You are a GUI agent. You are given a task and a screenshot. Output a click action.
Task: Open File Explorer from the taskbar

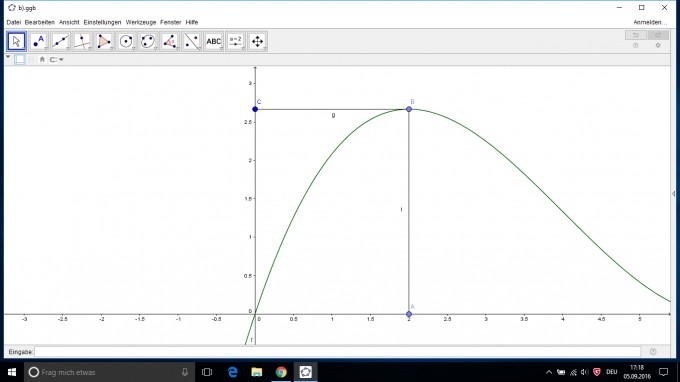click(257, 372)
